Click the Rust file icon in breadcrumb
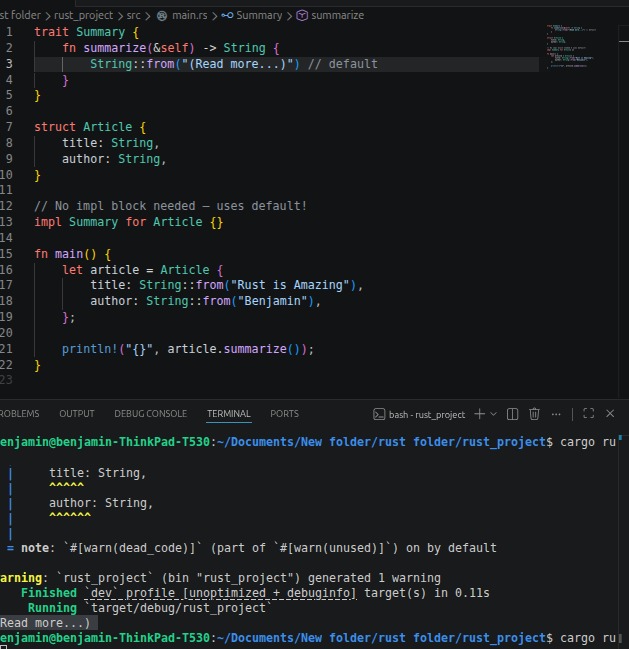Image resolution: width=629 pixels, height=649 pixels. (x=162, y=16)
